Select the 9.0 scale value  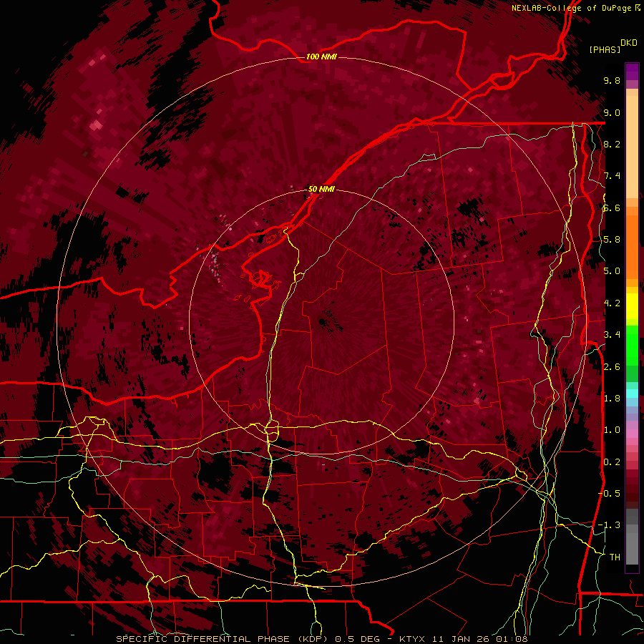tap(612, 112)
